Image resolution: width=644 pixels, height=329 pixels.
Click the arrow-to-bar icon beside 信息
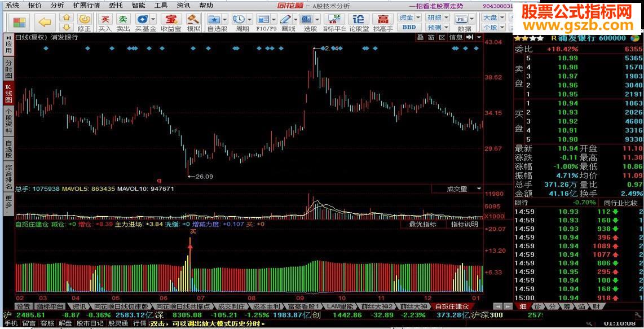[x=469, y=37]
